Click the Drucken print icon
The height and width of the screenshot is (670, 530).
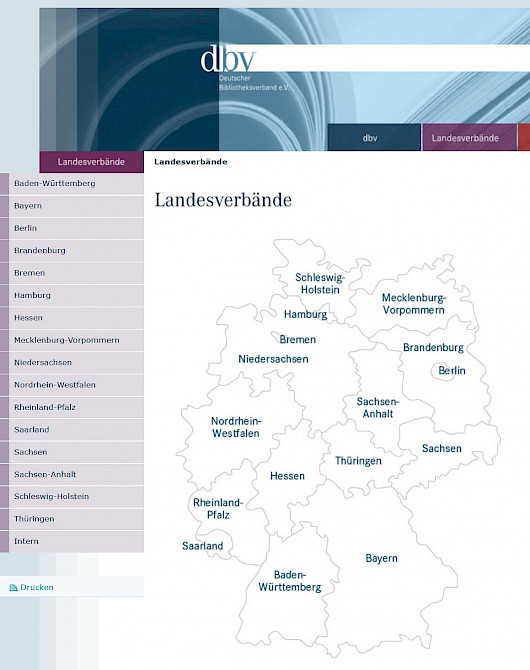[x=13, y=588]
